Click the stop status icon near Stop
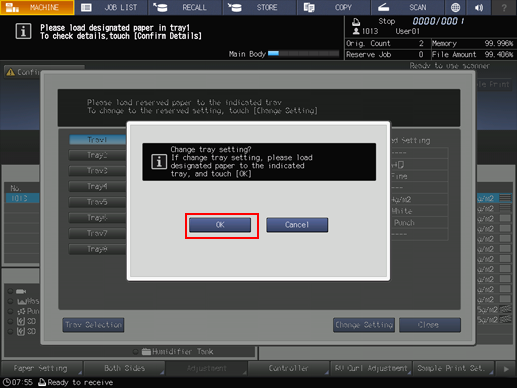Viewport: 517px width, 388px height. (x=356, y=22)
